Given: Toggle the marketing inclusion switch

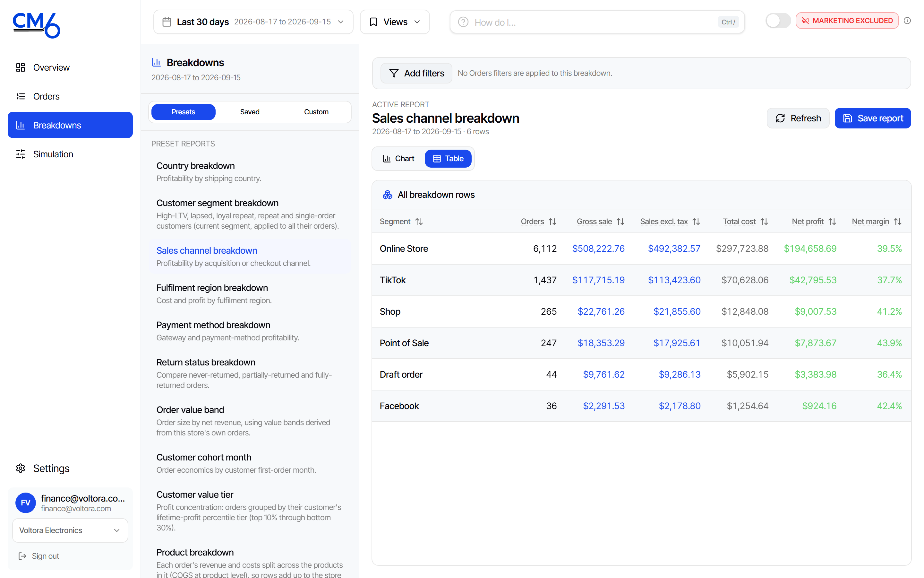Looking at the screenshot, I should point(778,21).
